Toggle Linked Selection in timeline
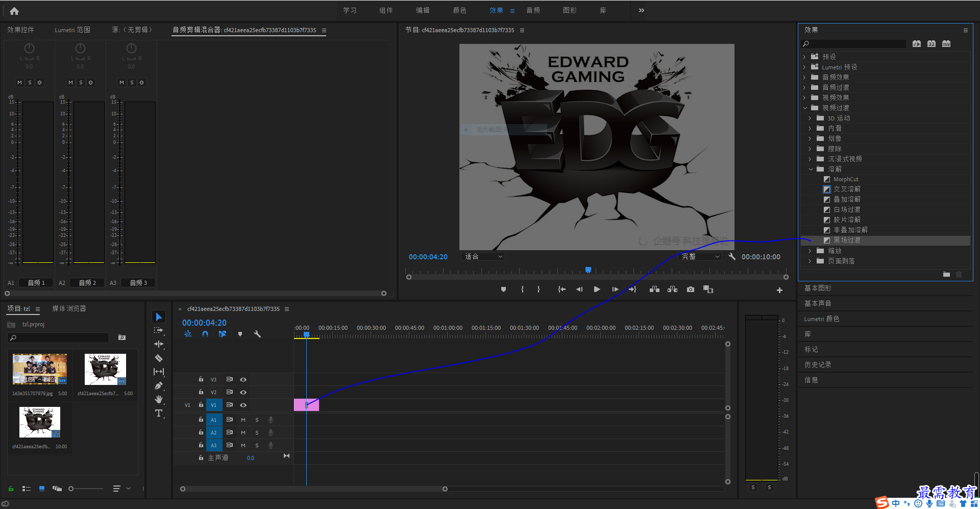Viewport: 980px width, 509px height. (x=222, y=334)
